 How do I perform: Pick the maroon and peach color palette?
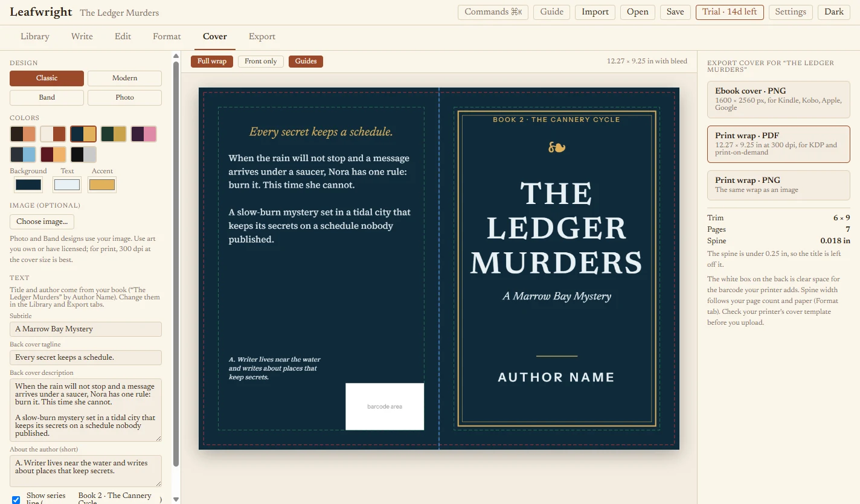[53, 155]
